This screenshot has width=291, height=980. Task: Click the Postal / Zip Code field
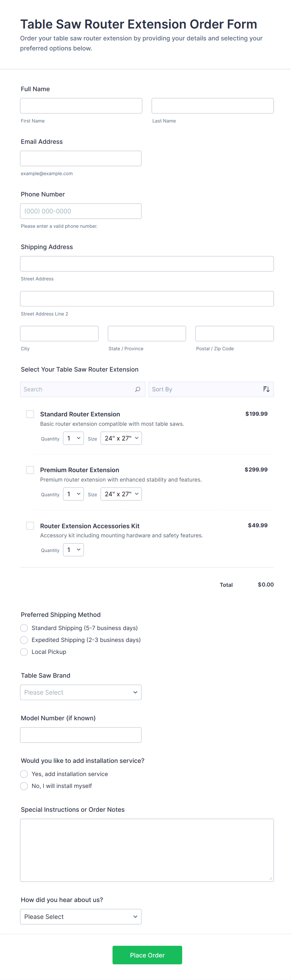coord(234,334)
